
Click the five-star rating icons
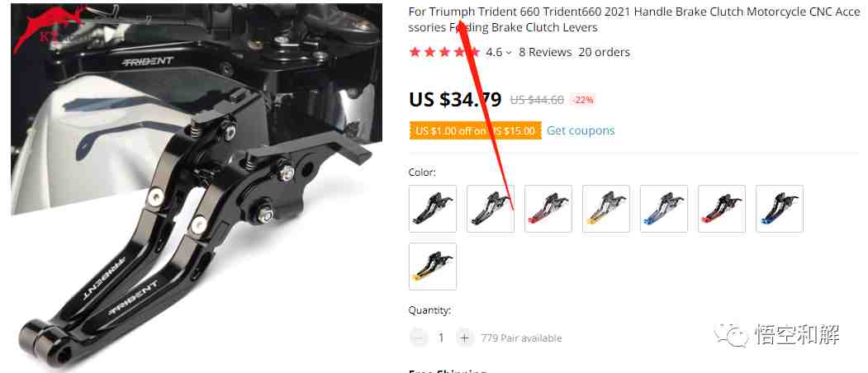pos(444,52)
